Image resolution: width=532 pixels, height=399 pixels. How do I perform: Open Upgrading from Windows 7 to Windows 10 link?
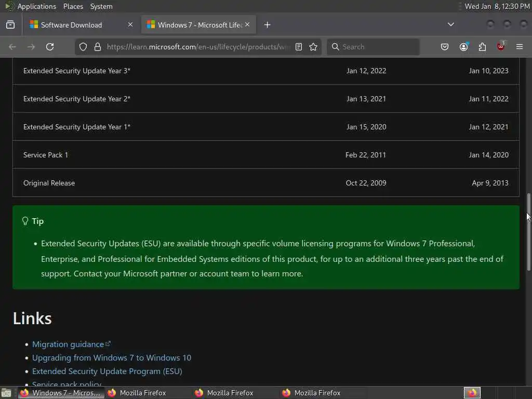pyautogui.click(x=112, y=358)
